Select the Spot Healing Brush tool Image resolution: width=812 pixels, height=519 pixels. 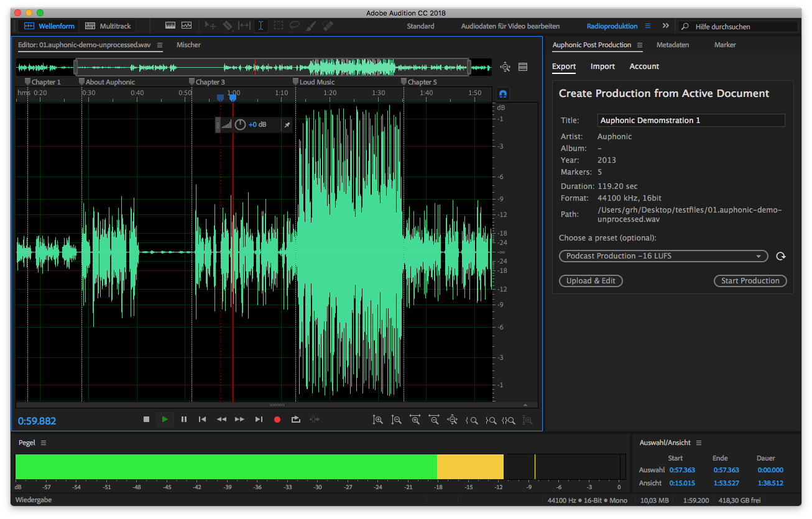point(328,25)
